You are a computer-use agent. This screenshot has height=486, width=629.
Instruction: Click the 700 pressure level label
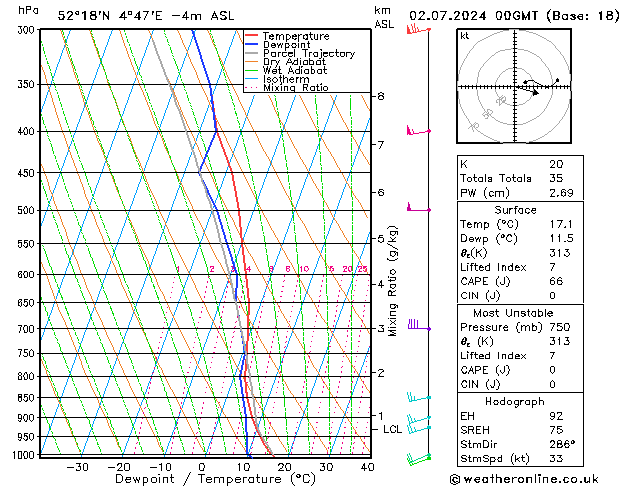pos(28,329)
